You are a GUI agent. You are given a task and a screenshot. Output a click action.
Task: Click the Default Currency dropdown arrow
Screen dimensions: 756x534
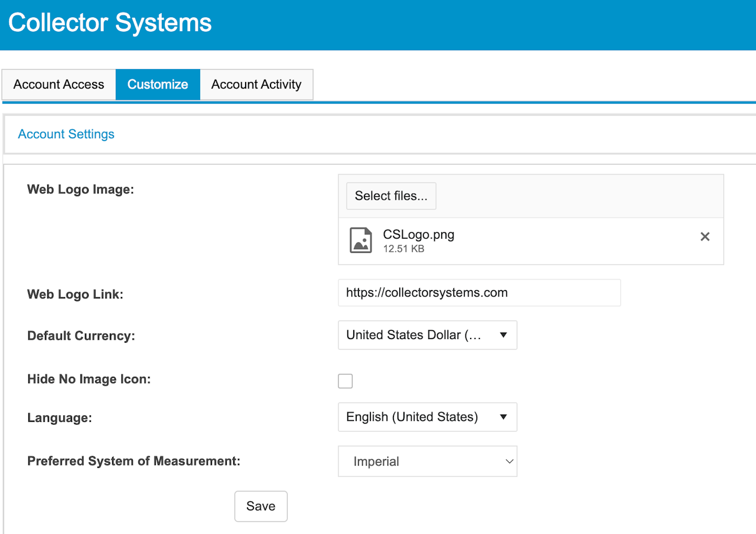tap(503, 335)
